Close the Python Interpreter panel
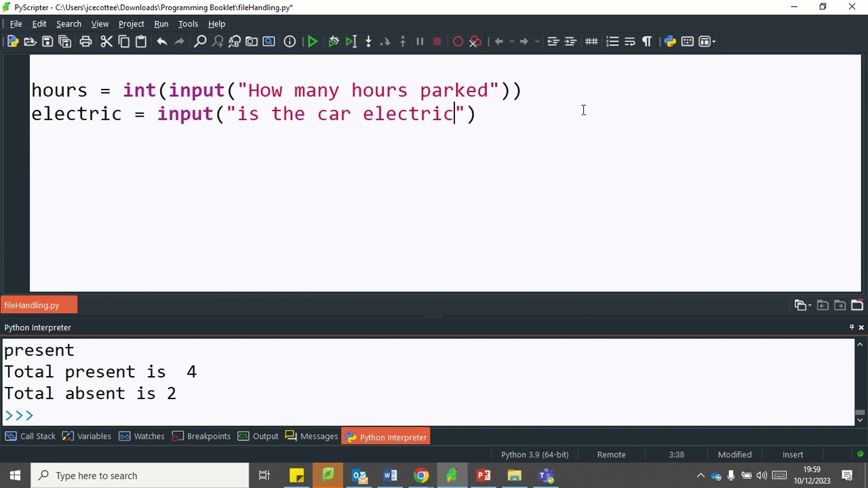 coord(861,327)
